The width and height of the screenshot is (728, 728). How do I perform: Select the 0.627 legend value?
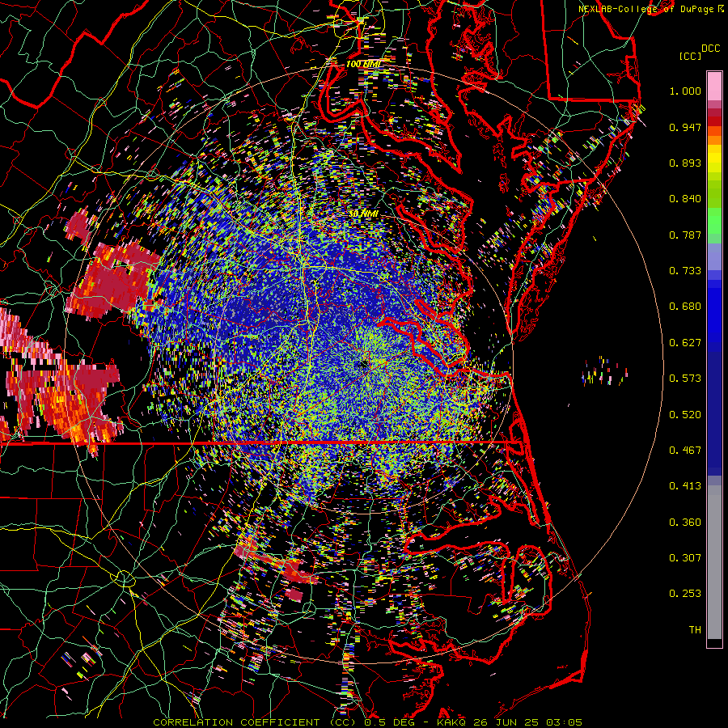coord(685,343)
